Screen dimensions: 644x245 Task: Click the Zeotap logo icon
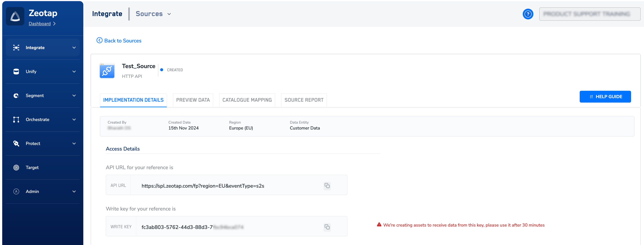pos(15,16)
